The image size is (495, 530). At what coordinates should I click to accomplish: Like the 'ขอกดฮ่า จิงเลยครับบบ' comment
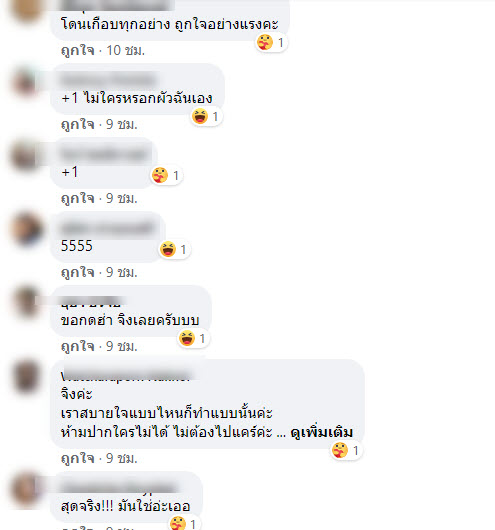77,346
